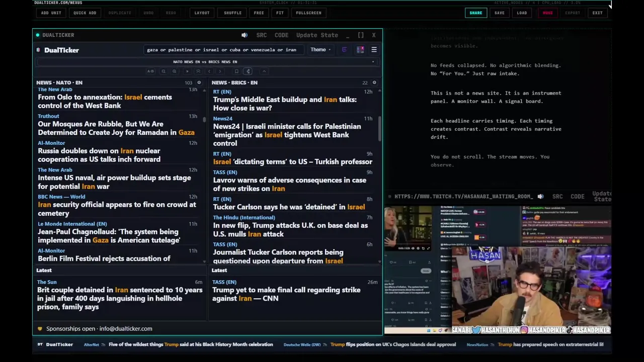644x362 pixels.
Task: Click UNDO in top toolbar
Action: [x=148, y=13]
